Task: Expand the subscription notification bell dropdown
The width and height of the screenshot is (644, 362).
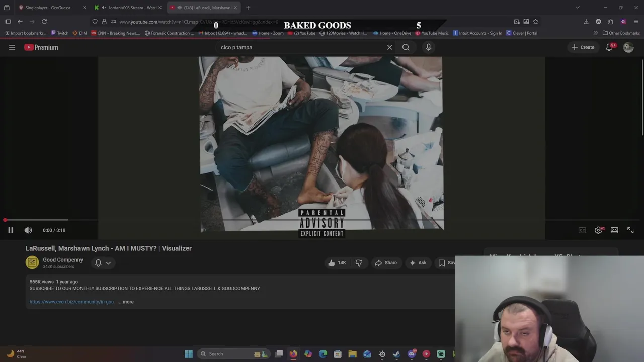Action: [103, 263]
